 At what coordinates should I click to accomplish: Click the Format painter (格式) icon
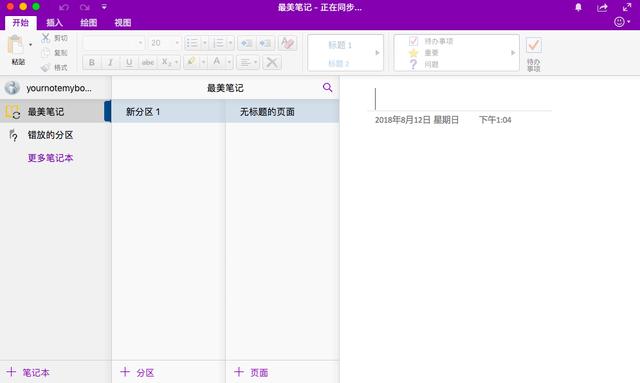click(x=46, y=67)
